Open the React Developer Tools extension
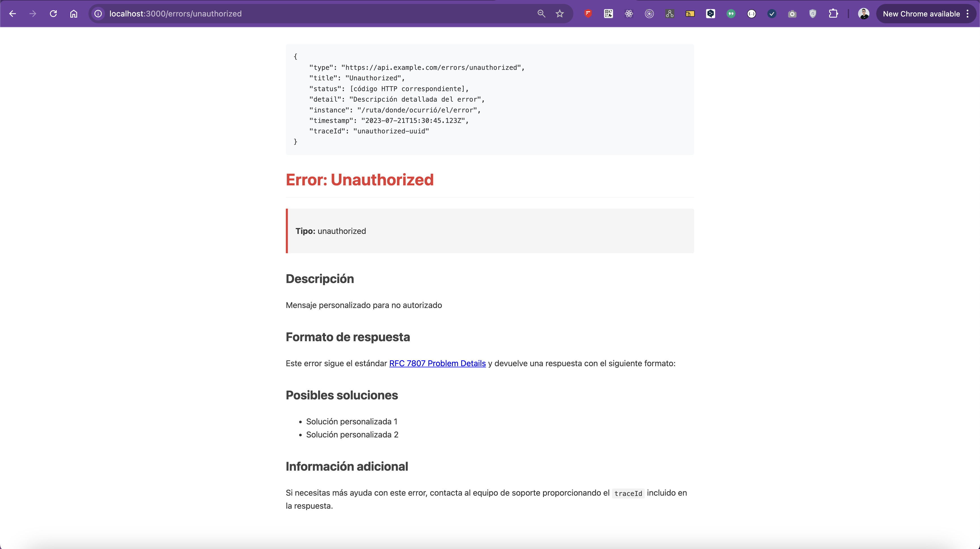This screenshot has width=980, height=549. 629,14
